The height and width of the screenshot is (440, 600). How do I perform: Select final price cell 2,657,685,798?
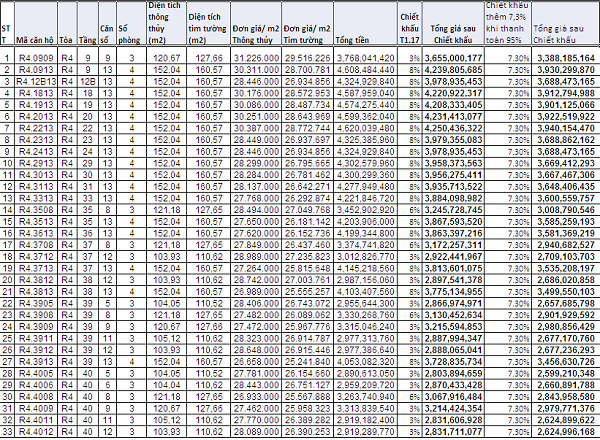click(566, 303)
